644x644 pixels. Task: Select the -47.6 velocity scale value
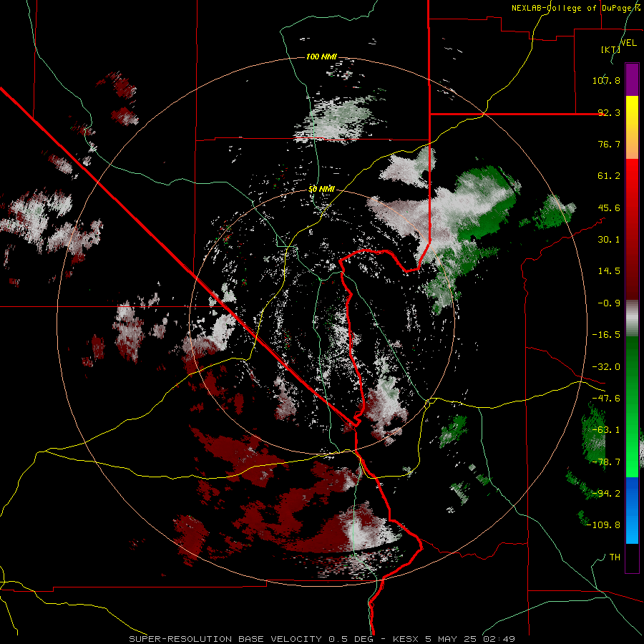click(606, 399)
